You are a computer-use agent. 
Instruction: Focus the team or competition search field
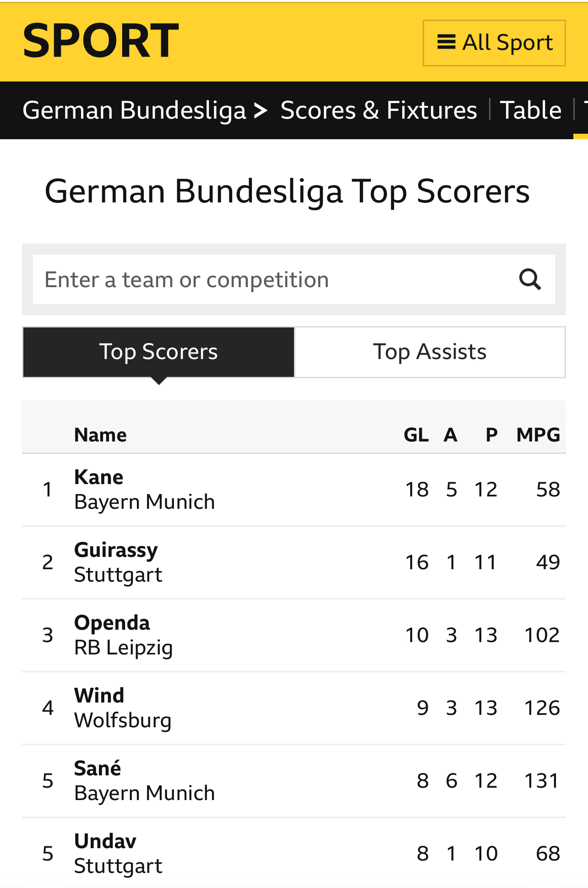click(275, 279)
